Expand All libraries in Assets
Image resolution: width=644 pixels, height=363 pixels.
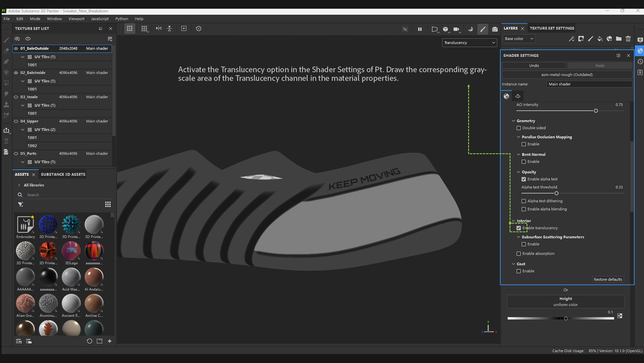click(19, 185)
